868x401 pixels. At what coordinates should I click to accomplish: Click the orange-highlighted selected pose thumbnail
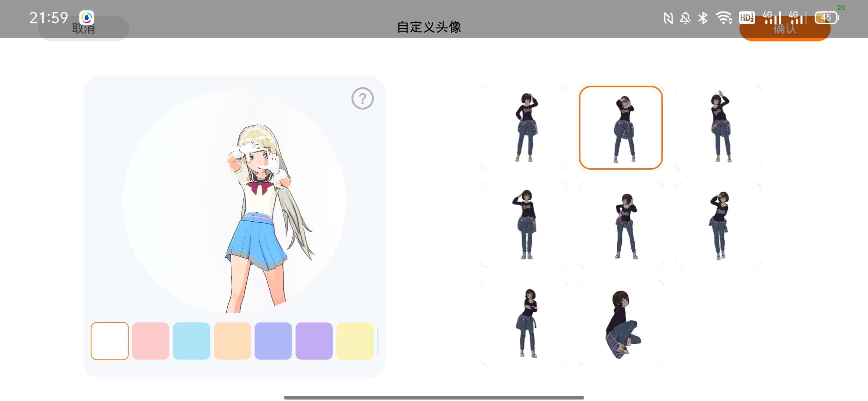[x=621, y=128]
